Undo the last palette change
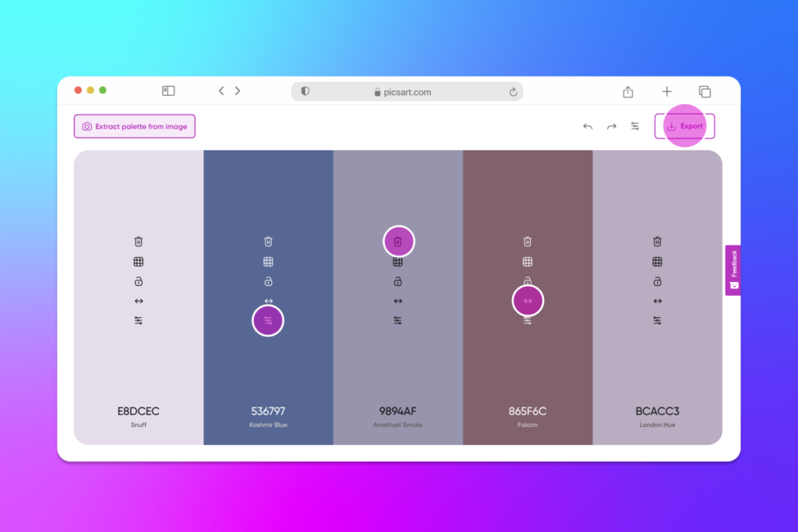The width and height of the screenshot is (798, 532). click(x=588, y=125)
